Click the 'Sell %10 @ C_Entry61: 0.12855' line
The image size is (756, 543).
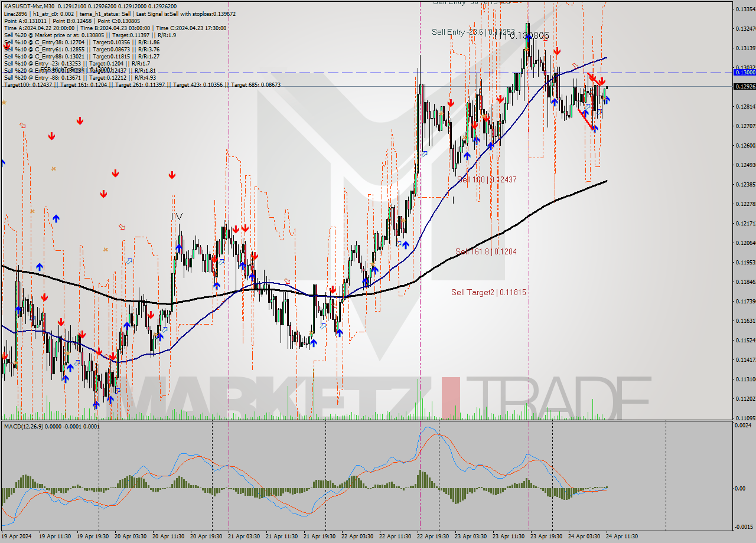(82, 49)
